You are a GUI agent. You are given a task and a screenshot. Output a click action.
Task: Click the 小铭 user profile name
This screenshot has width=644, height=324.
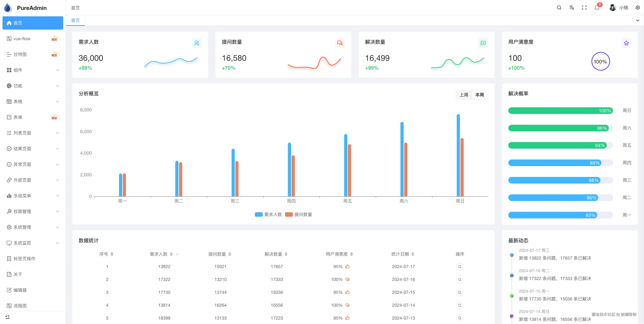click(624, 8)
